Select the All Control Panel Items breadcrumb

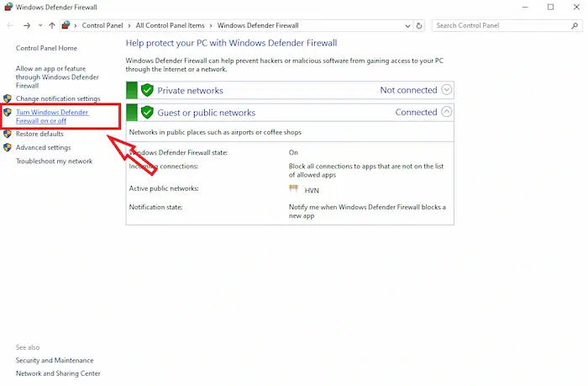(x=170, y=25)
